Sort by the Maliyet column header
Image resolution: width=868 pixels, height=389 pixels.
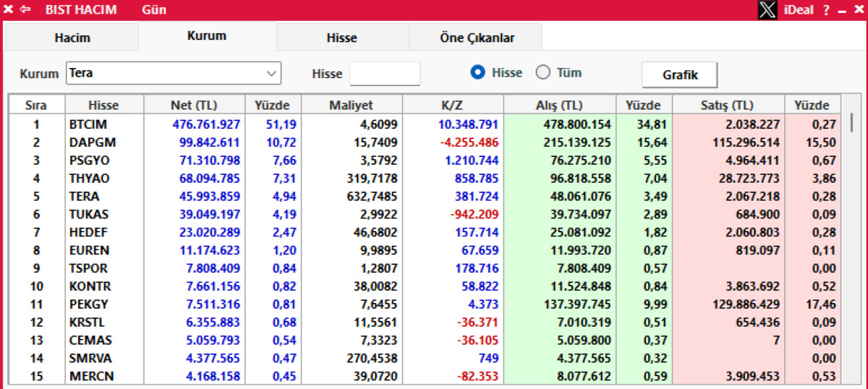click(x=352, y=106)
